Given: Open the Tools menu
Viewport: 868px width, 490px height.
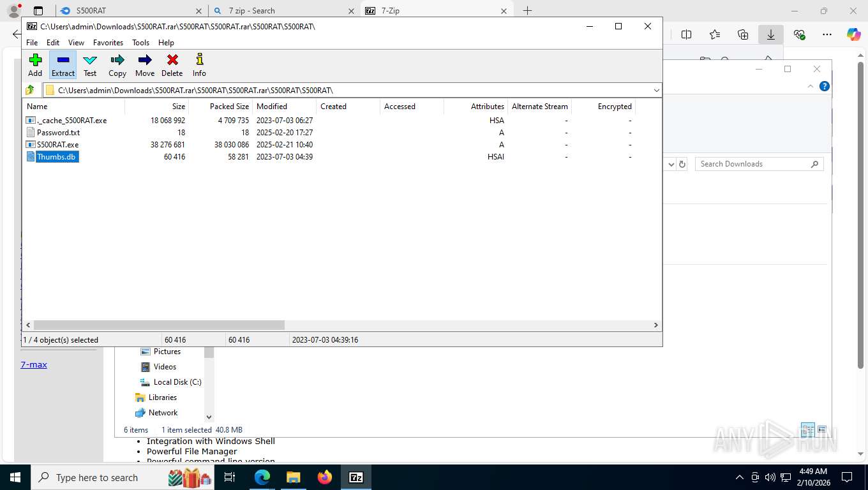Looking at the screenshot, I should [x=140, y=43].
